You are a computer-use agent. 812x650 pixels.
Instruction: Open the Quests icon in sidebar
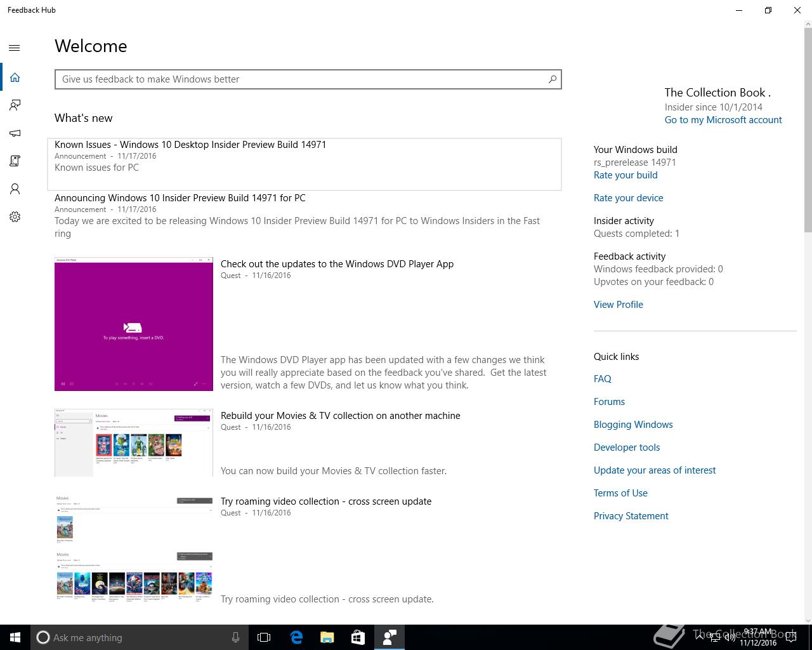pos(15,161)
